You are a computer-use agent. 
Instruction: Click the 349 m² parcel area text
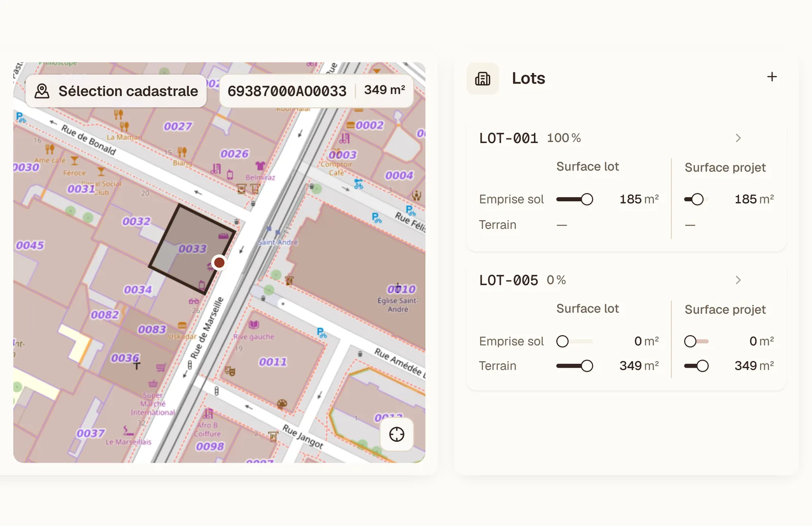385,90
